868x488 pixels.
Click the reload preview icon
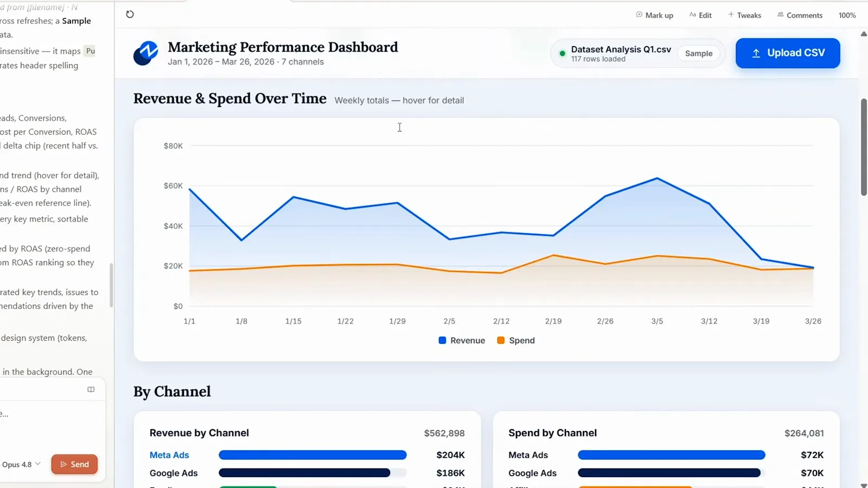[130, 15]
